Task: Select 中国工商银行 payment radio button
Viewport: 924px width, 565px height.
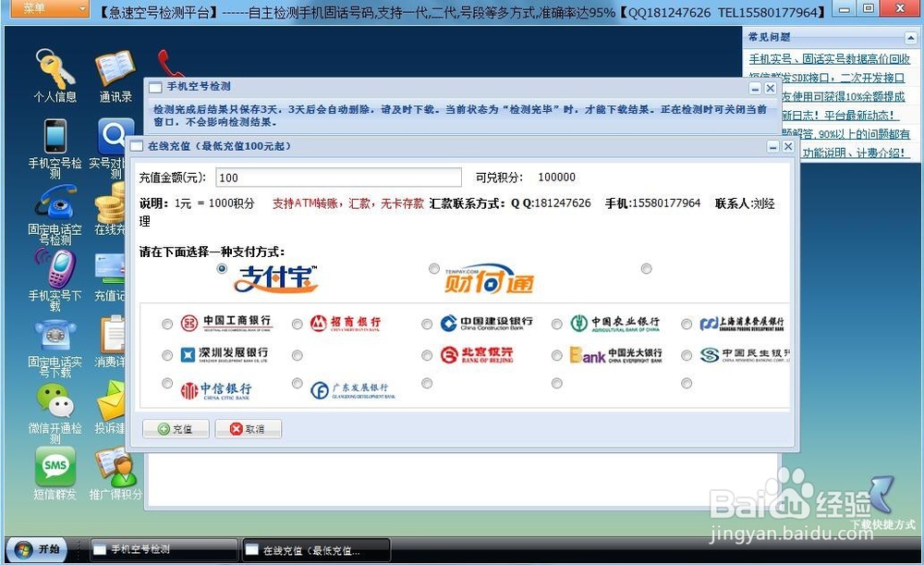Action: [x=167, y=324]
